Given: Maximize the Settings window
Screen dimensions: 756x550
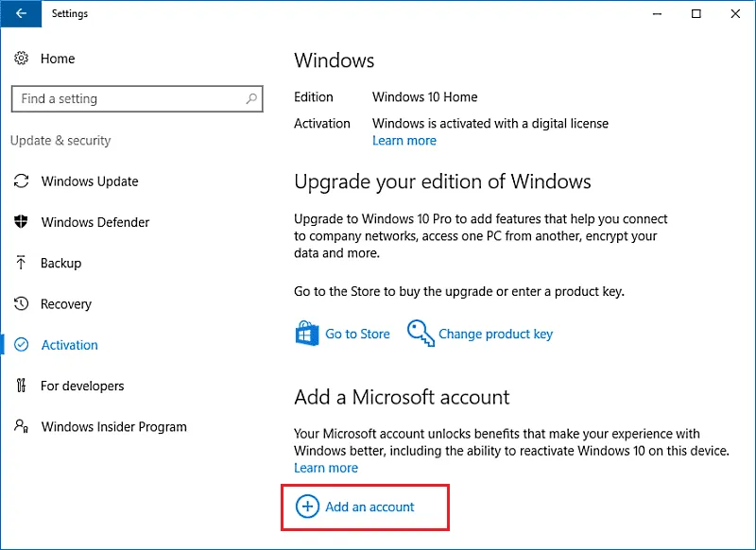Looking at the screenshot, I should (696, 14).
